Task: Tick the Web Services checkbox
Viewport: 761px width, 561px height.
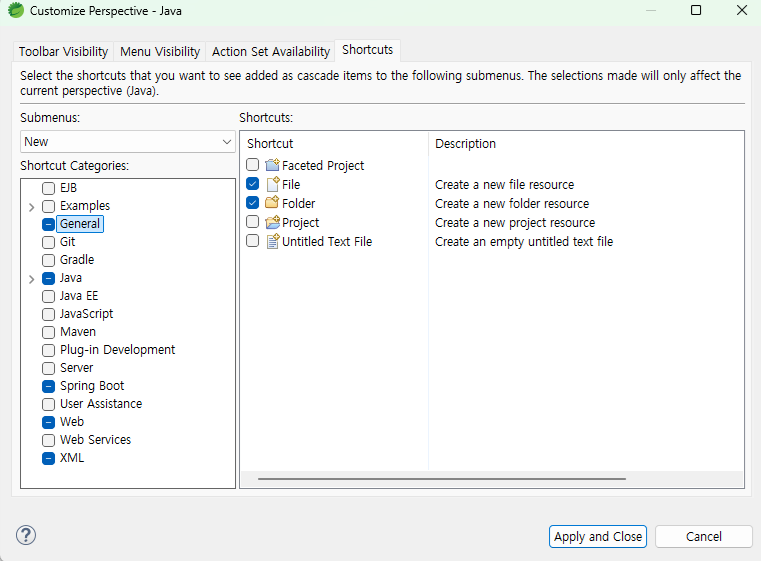Action: pyautogui.click(x=49, y=440)
